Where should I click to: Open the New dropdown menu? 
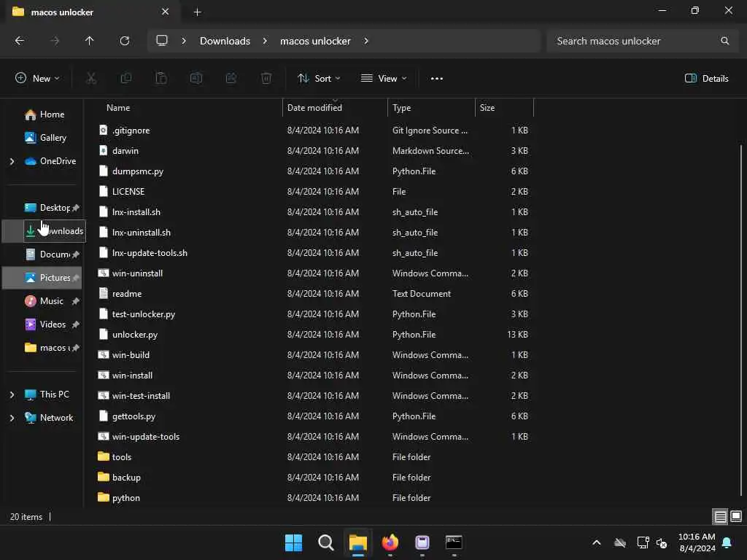(37, 79)
